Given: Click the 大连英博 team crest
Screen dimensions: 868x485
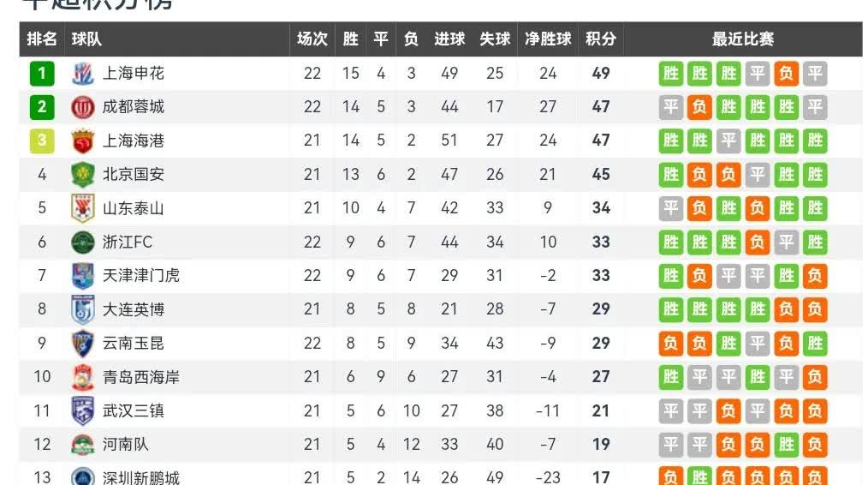Looking at the screenshot, I should point(82,309).
